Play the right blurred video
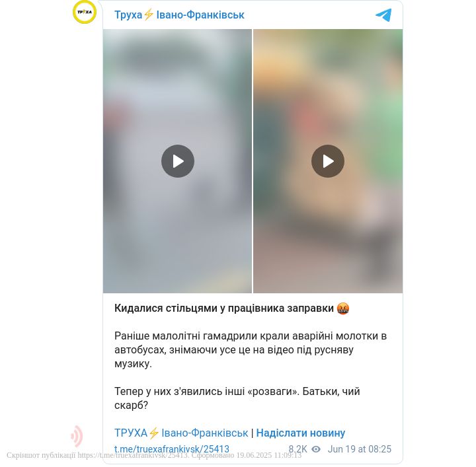The height and width of the screenshot is (467, 476). coord(327,161)
